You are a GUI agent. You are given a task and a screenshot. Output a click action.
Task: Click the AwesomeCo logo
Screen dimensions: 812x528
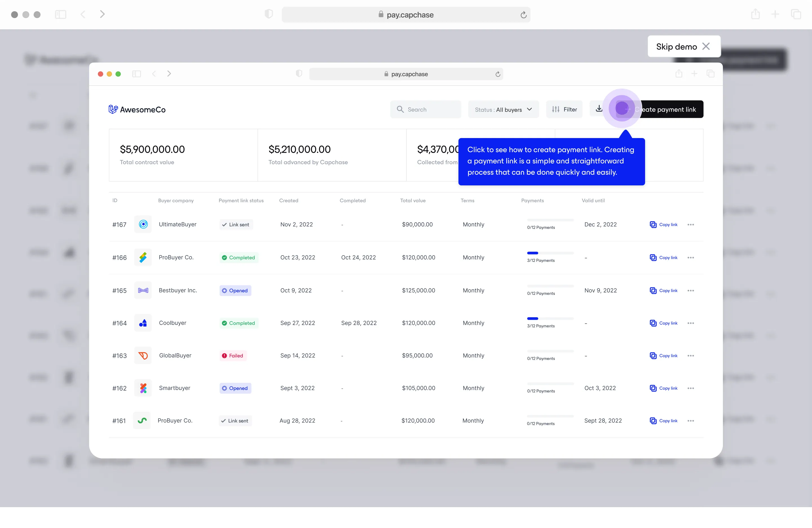(x=137, y=109)
